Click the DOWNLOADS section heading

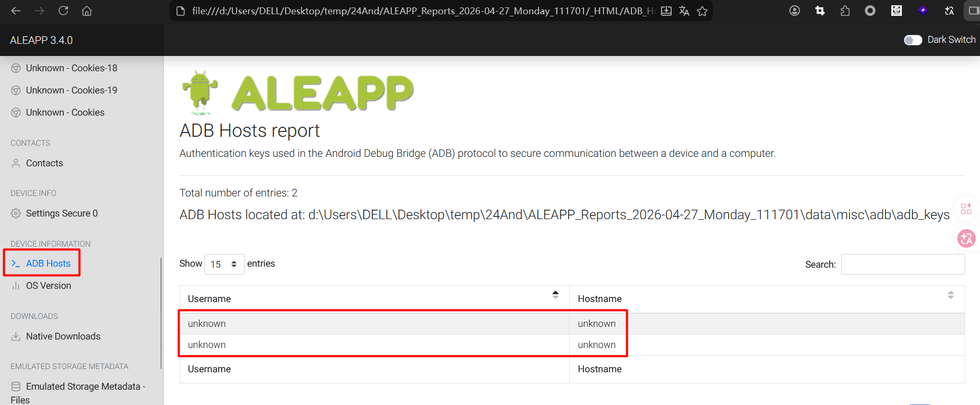pos(34,316)
